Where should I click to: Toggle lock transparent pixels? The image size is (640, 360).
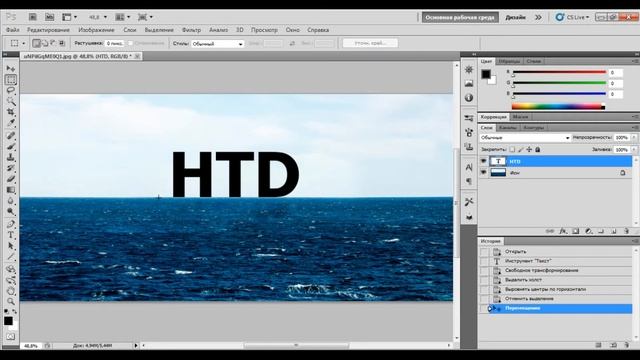click(x=512, y=149)
